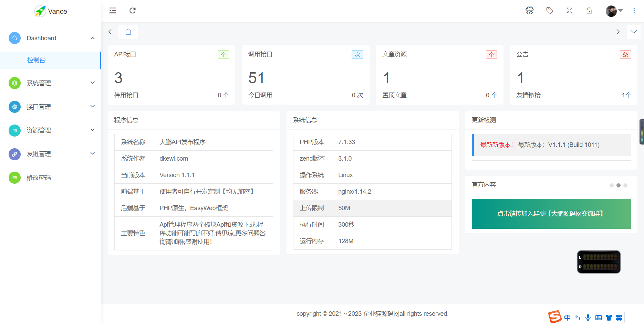Click the 点击链接加入群聊 banner link
Image resolution: width=644 pixels, height=323 pixels.
[x=550, y=214]
